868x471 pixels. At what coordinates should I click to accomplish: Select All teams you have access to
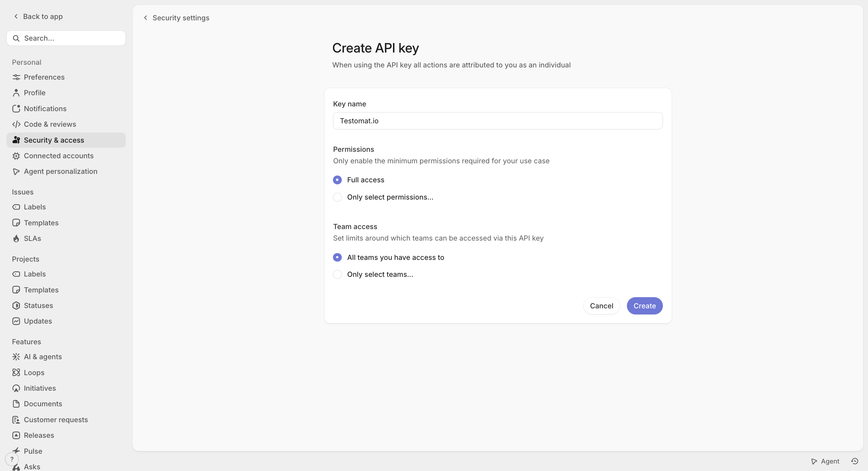point(337,258)
